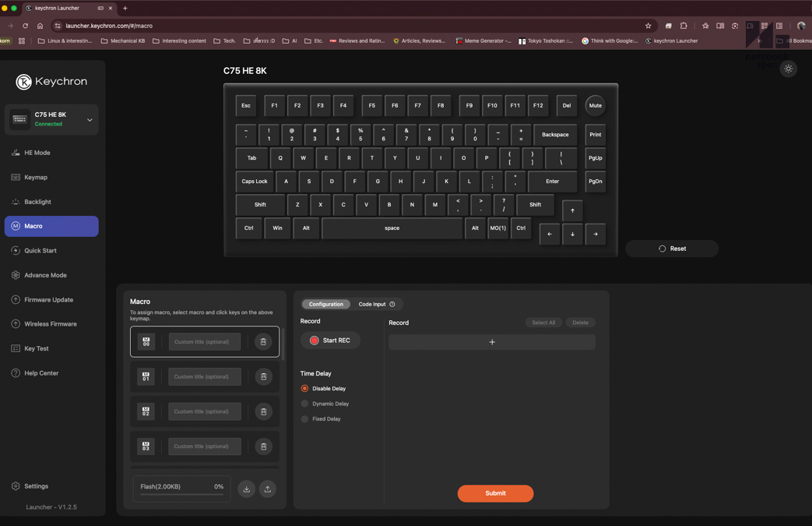
Task: Select the Key Test sidebar icon
Action: [x=17, y=348]
